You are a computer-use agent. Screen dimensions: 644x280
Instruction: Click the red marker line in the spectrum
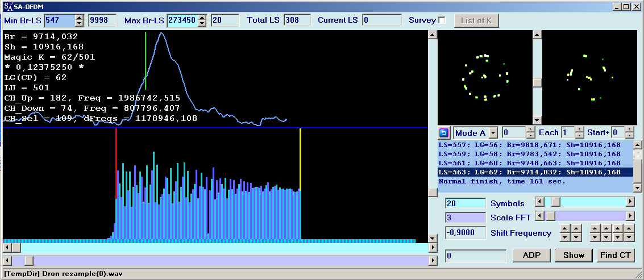(x=116, y=164)
